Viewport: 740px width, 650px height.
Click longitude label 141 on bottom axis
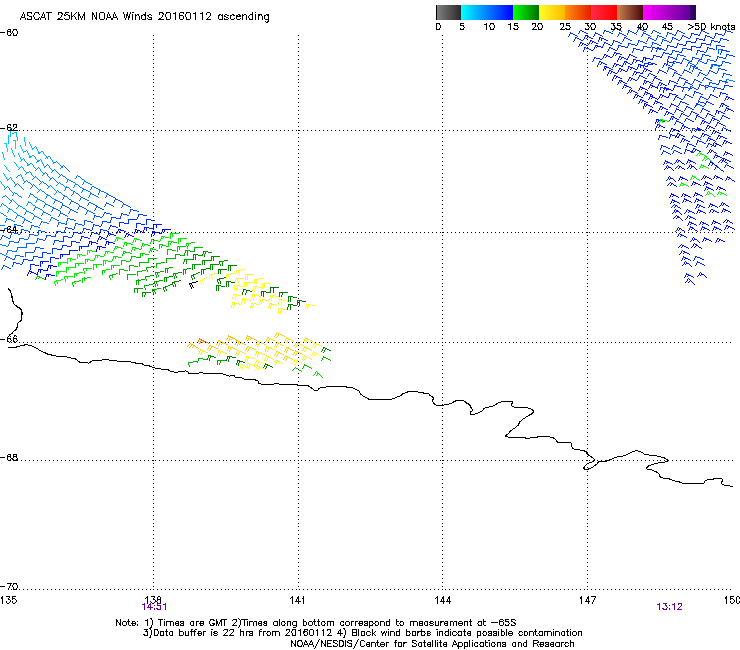297,600
